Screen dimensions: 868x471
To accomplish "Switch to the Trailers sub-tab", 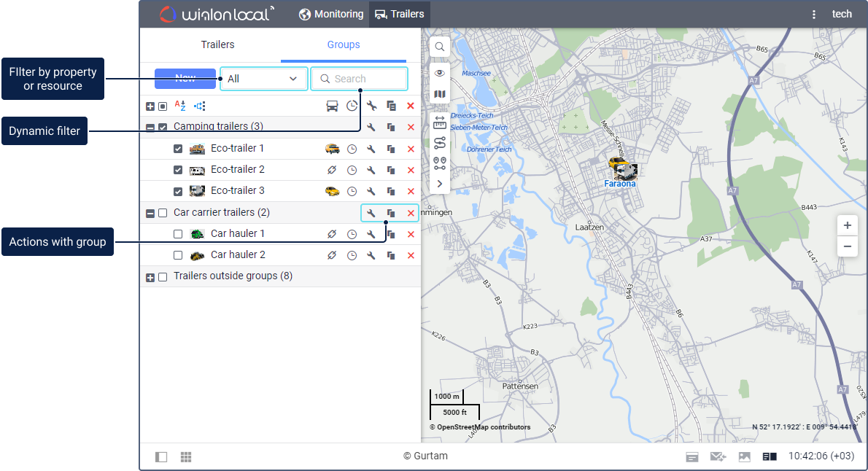I will (x=217, y=44).
